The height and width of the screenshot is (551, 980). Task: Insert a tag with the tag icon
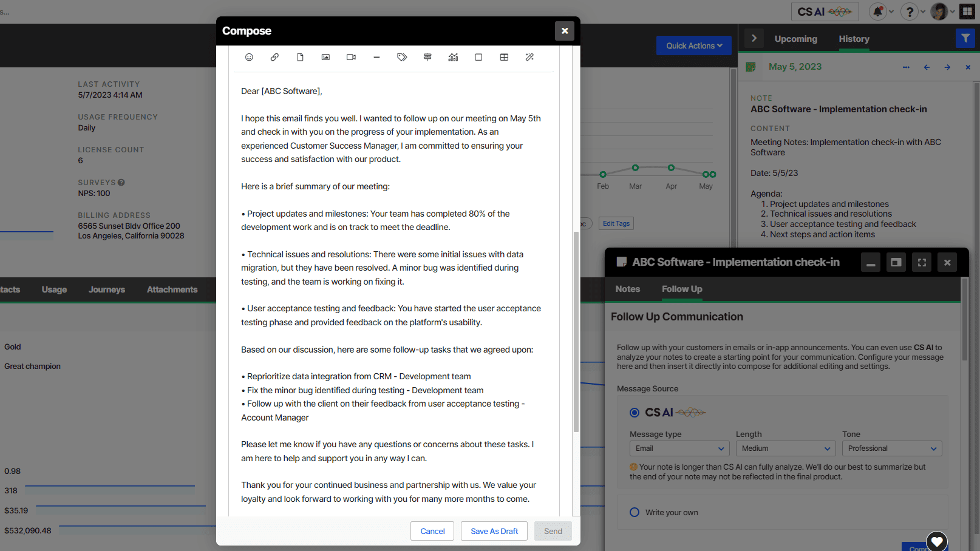pyautogui.click(x=402, y=56)
